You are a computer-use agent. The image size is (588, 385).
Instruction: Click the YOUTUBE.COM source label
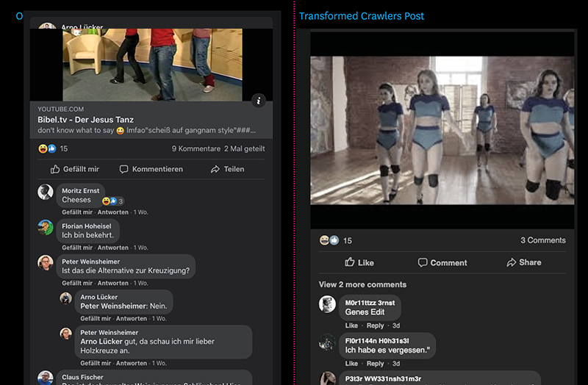[61, 109]
